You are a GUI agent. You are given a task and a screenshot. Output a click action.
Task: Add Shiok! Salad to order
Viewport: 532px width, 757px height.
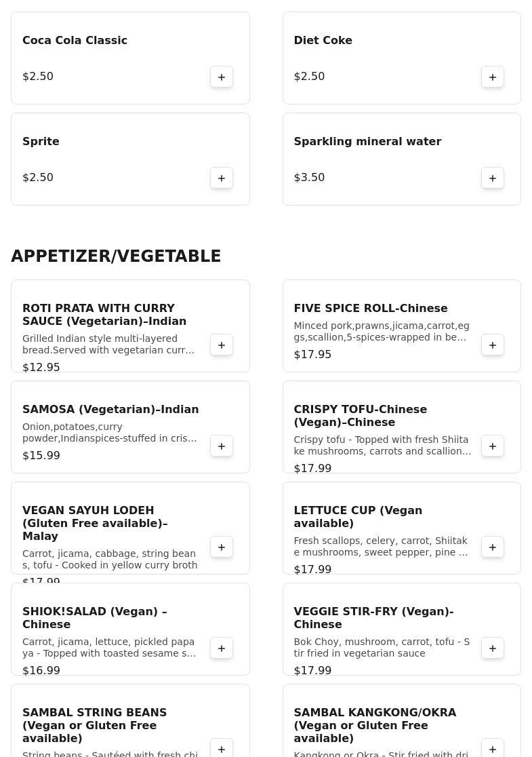(x=222, y=648)
